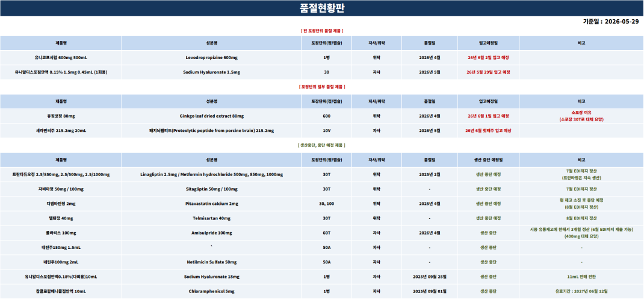Click the 기준일 : 2026-05-29 date text

[611, 22]
